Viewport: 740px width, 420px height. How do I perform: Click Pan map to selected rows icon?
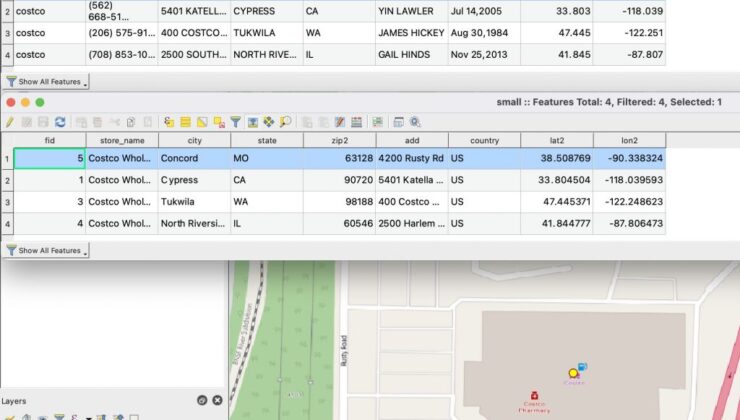click(x=269, y=122)
